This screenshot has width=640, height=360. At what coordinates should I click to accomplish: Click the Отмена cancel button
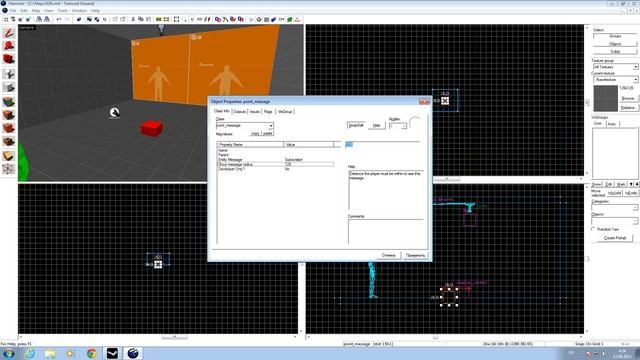pos(389,255)
